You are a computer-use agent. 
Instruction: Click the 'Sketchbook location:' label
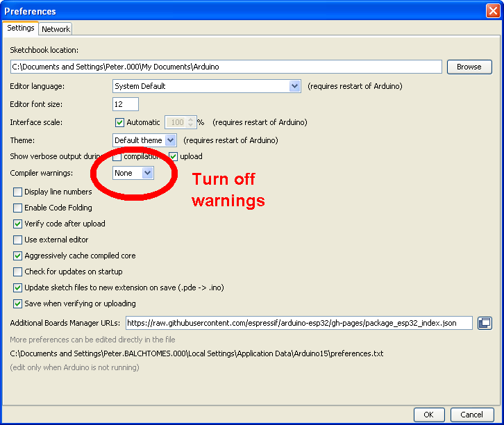(x=44, y=50)
